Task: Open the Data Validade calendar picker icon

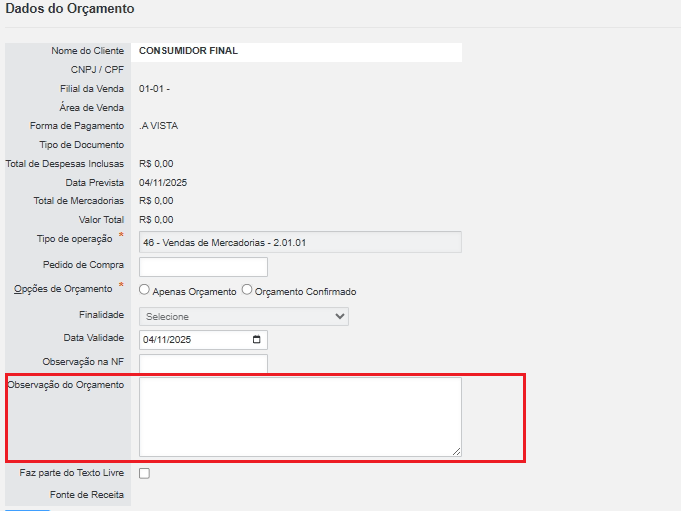Action: coord(257,340)
